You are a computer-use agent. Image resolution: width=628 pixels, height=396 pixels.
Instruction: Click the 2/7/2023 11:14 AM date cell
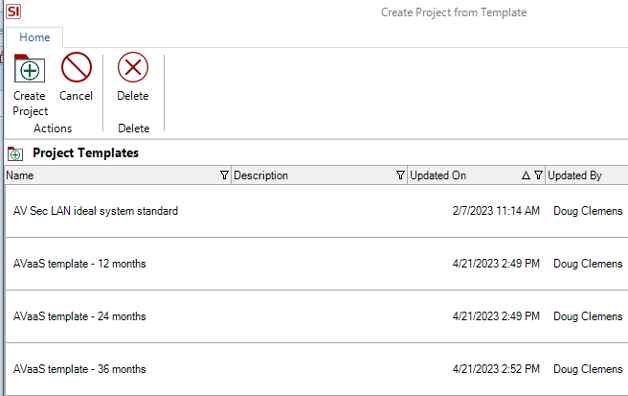[496, 211]
